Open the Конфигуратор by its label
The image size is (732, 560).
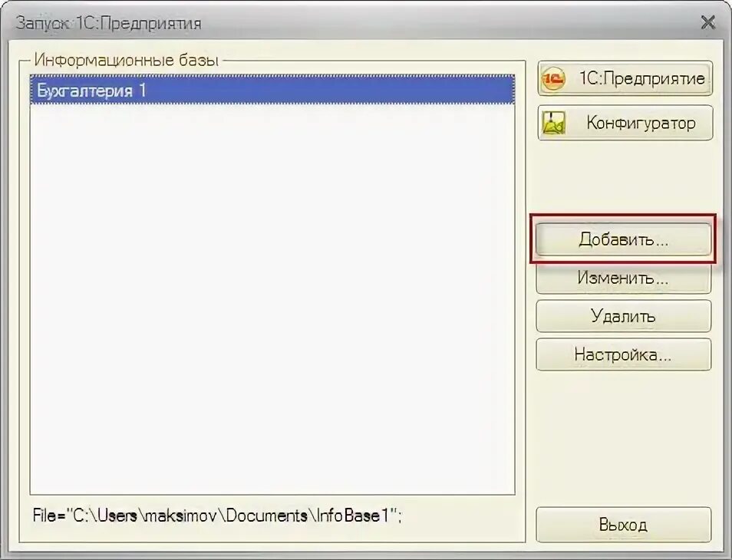point(641,123)
